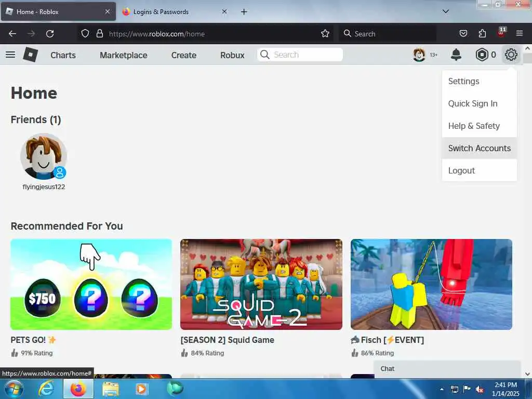This screenshot has height=399, width=532.
Task: Click Logout in the gear dropdown
Action: coord(480,170)
